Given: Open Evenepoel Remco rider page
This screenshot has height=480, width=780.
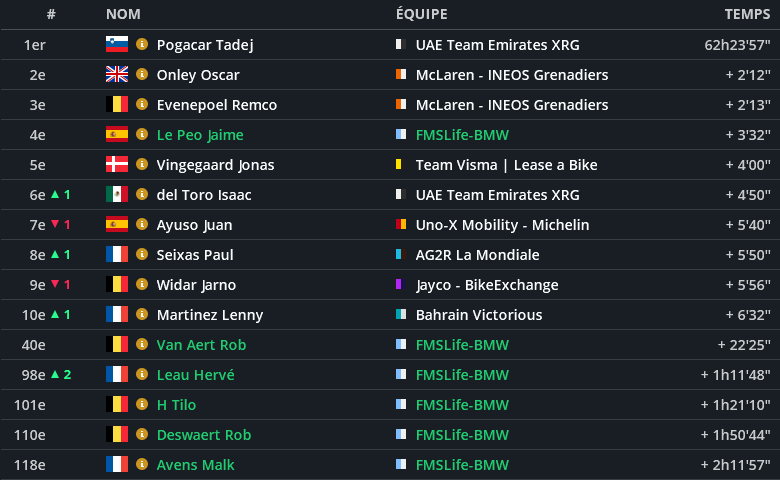Looking at the screenshot, I should click(217, 105).
